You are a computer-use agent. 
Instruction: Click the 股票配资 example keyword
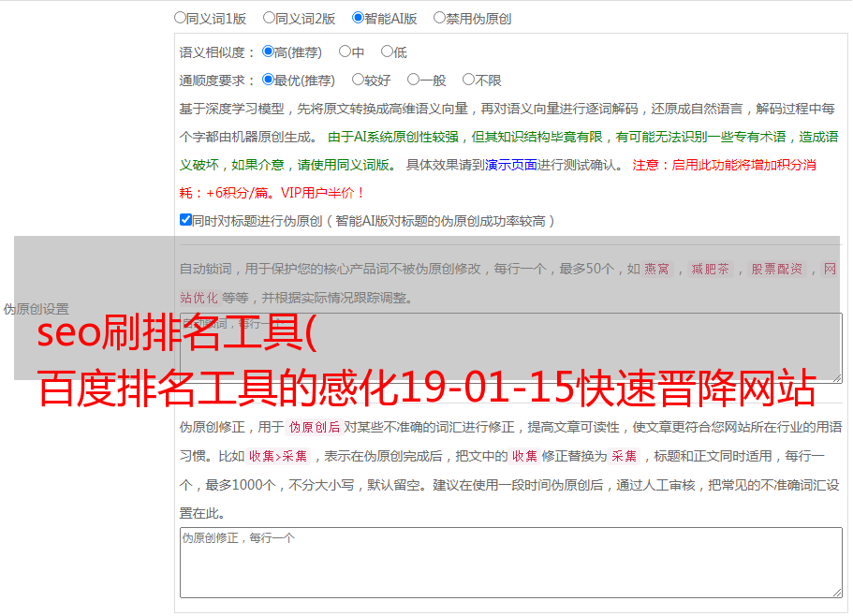(x=777, y=269)
